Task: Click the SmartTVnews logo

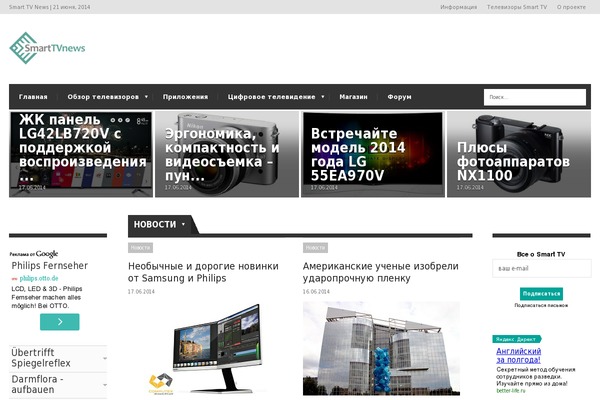Action: click(47, 48)
